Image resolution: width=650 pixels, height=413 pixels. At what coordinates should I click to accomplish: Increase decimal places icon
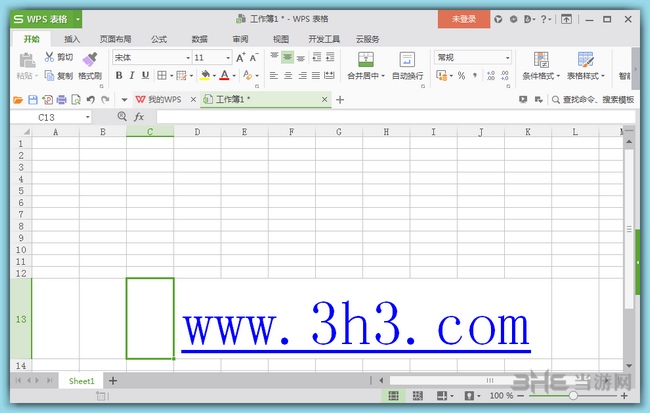click(491, 75)
